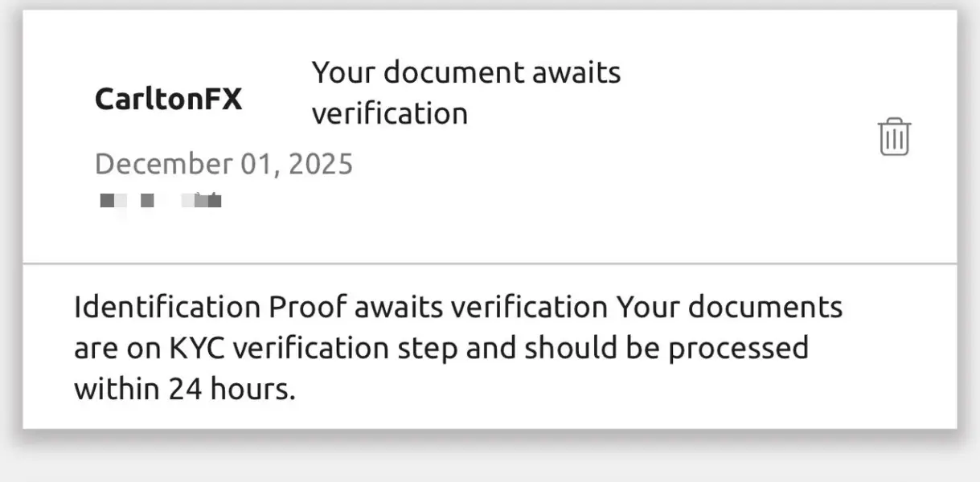
Task: Delete the CarltonFX notification with trash icon
Action: [893, 137]
